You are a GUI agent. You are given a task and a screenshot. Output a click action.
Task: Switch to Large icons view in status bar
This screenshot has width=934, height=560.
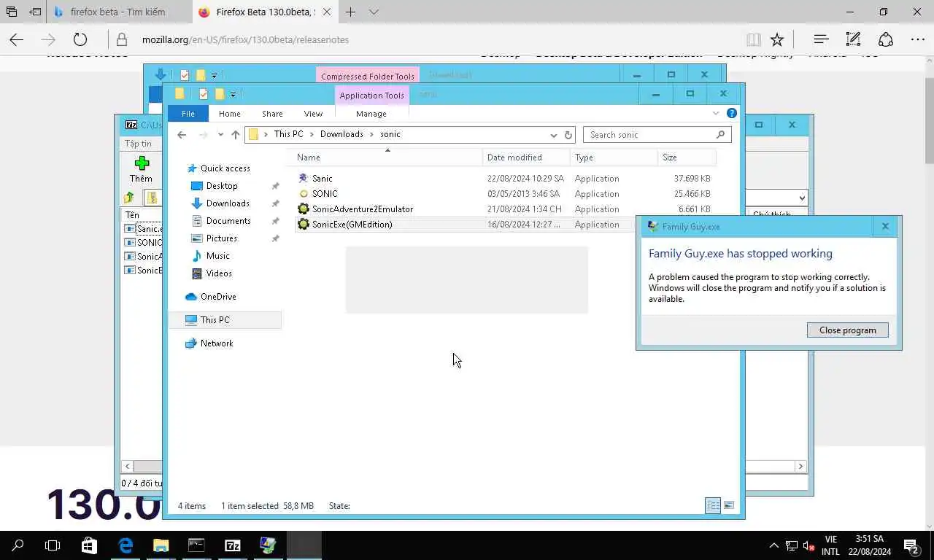tap(728, 505)
